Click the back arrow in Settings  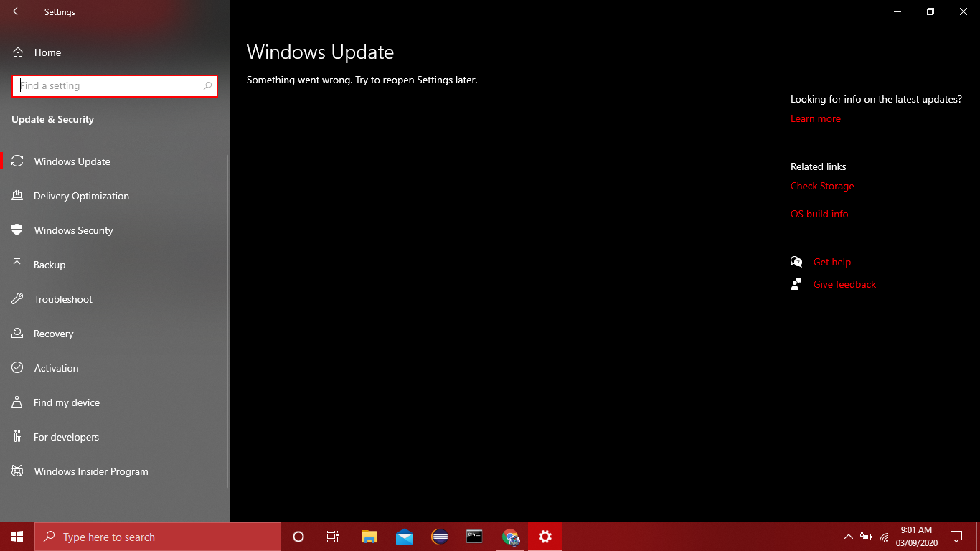[x=17, y=11]
